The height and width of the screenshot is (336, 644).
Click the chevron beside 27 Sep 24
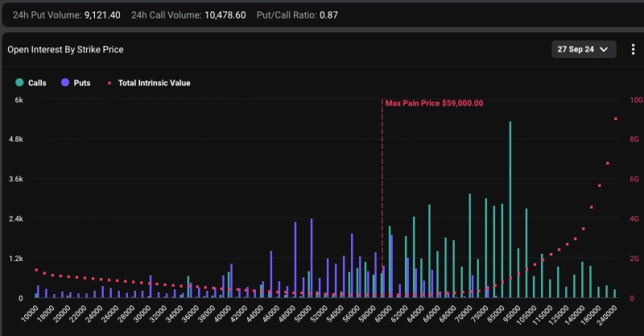click(604, 49)
